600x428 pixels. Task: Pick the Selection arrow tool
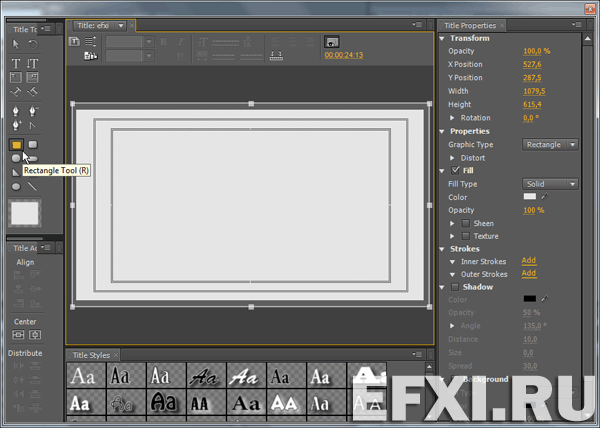click(x=16, y=44)
